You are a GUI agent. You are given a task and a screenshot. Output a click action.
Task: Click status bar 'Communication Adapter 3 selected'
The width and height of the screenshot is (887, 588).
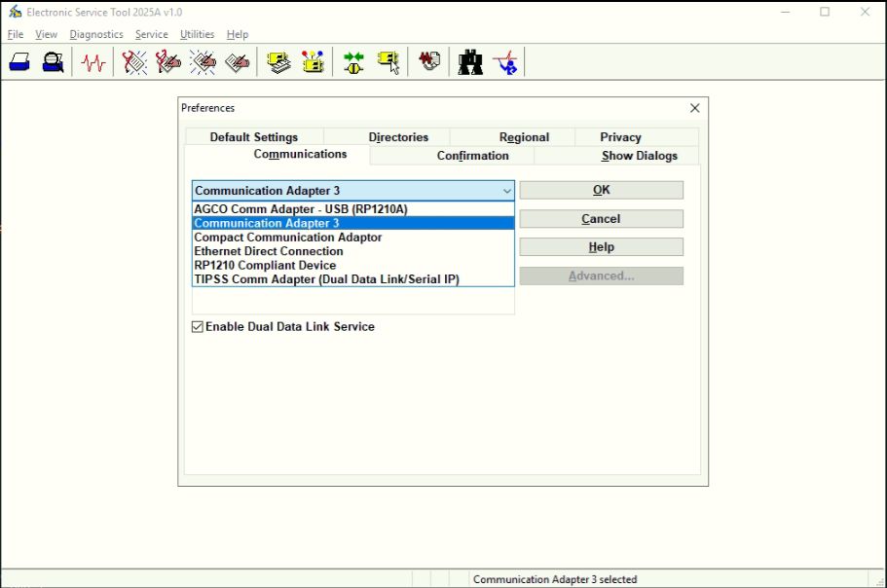[x=555, y=579]
